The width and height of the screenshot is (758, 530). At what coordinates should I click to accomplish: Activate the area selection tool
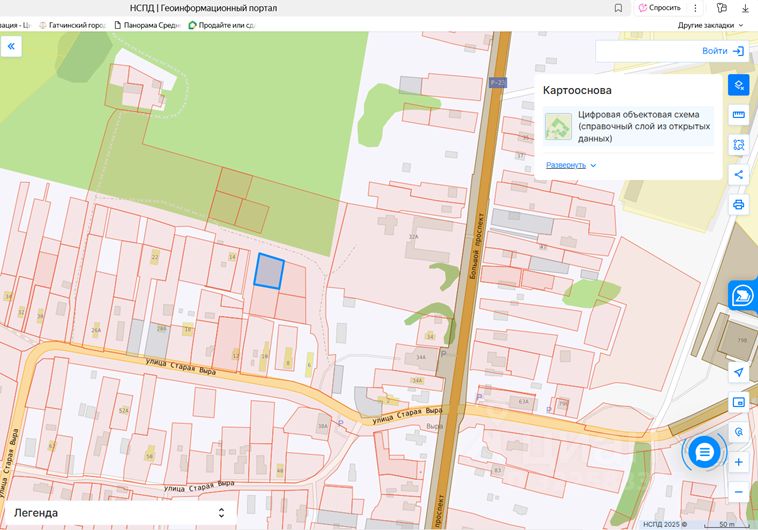[x=738, y=145]
